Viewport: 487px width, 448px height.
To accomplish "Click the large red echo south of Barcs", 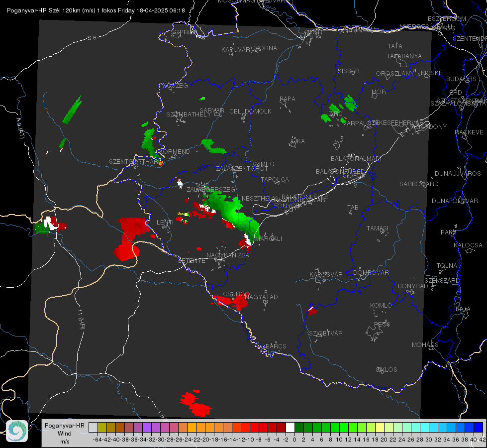I will [196, 404].
